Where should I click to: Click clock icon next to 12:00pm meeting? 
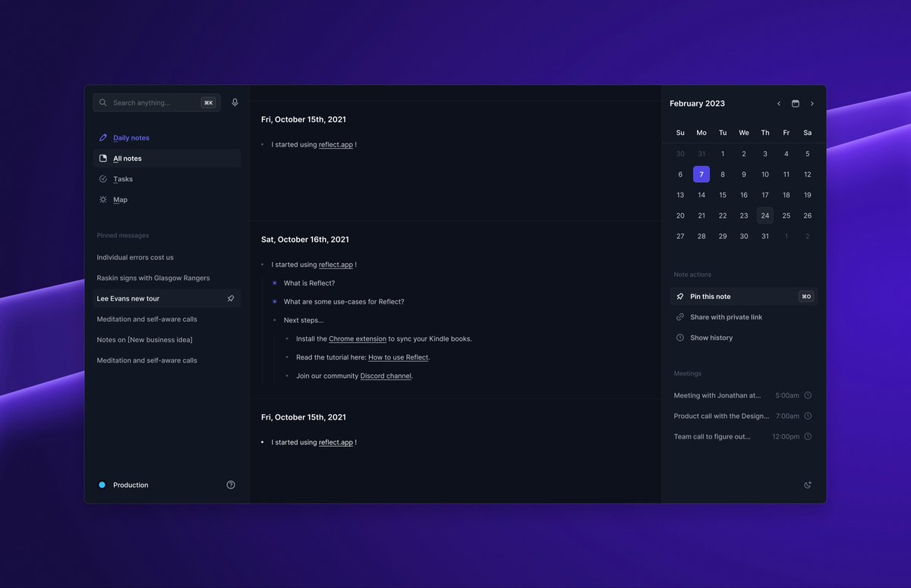coord(808,436)
